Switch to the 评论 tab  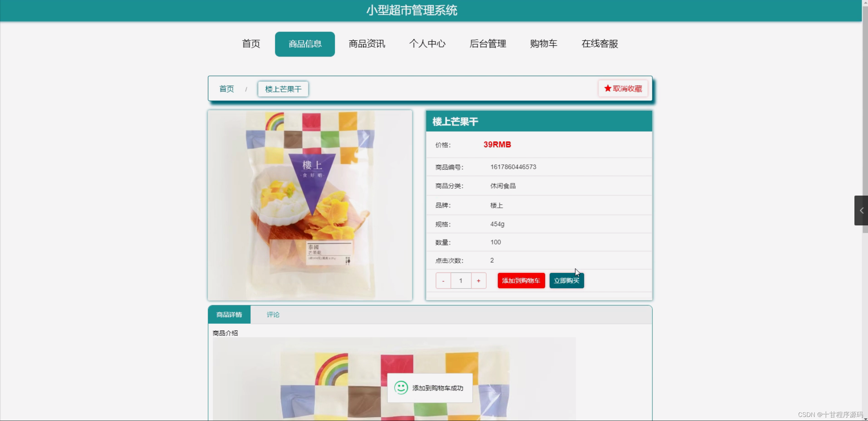pyautogui.click(x=273, y=315)
